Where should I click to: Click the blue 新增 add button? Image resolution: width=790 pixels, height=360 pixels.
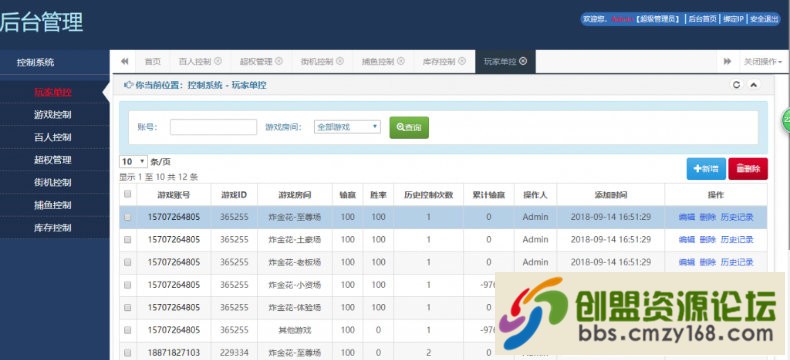pos(706,169)
